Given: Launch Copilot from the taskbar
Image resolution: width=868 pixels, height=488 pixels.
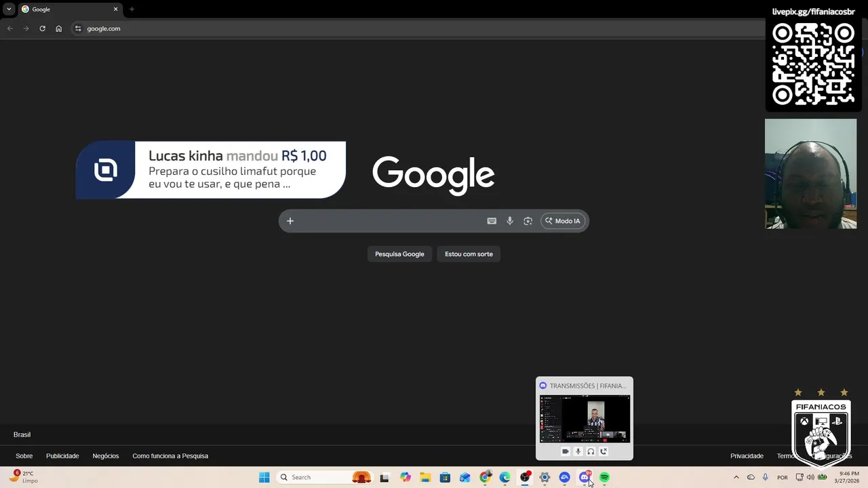Looking at the screenshot, I should pos(406,477).
